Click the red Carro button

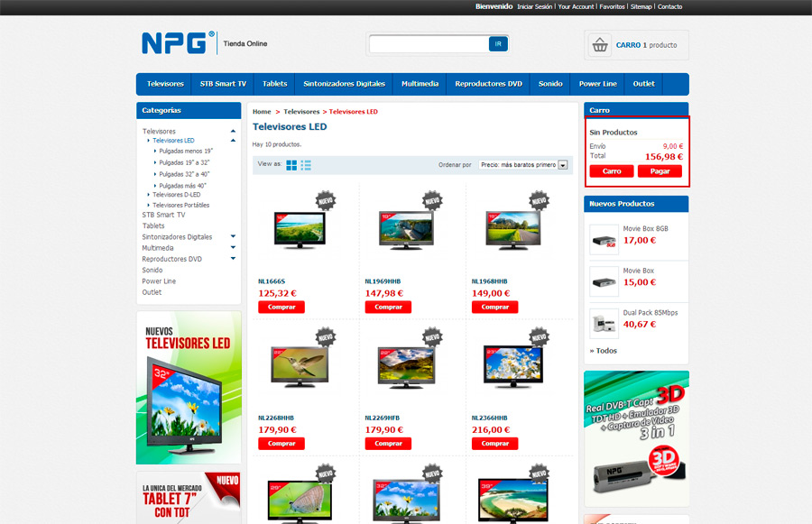(x=612, y=170)
